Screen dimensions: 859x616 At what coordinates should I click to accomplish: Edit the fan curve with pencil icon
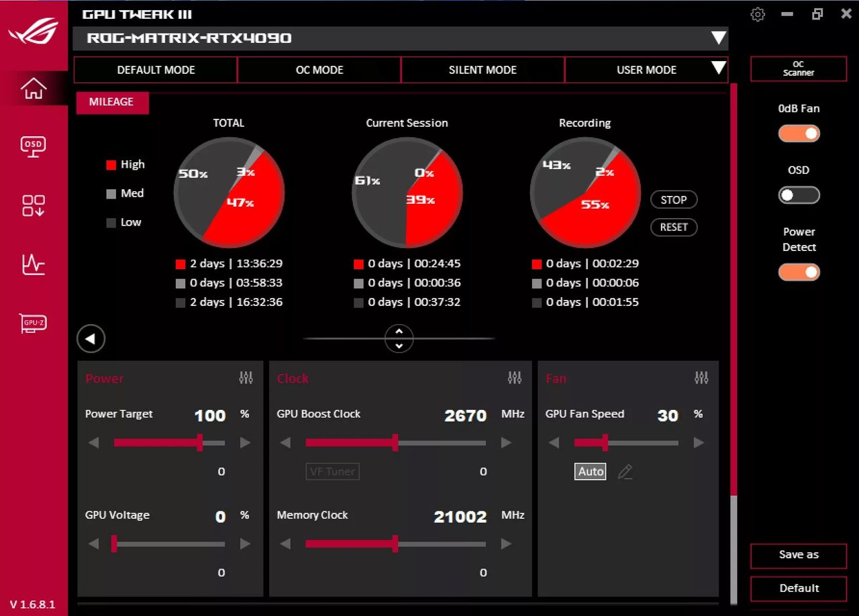[x=625, y=472]
